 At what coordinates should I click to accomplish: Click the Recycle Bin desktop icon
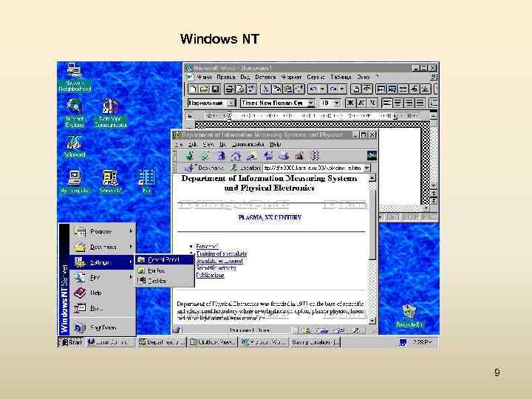[x=409, y=316]
